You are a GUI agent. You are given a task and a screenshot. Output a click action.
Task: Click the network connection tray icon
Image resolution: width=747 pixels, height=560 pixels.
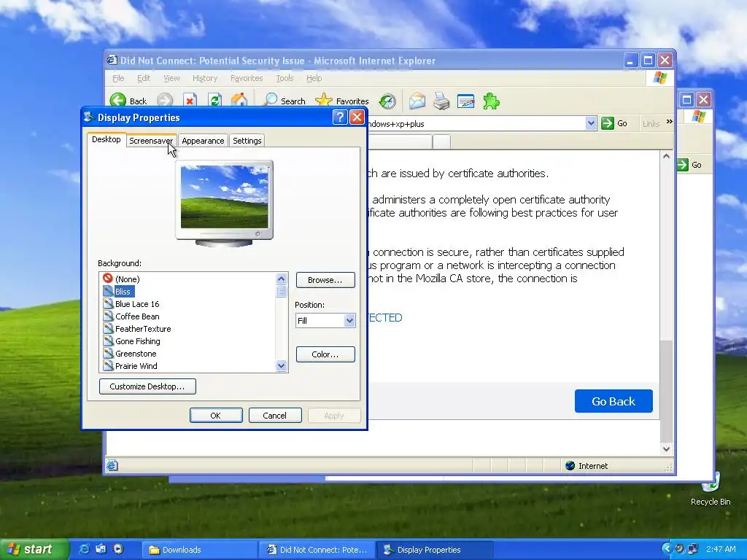pyautogui.click(x=693, y=549)
